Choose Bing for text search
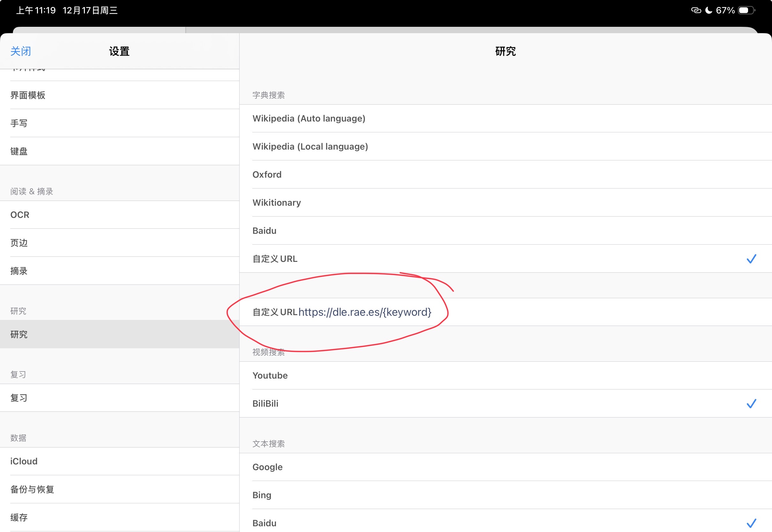Image resolution: width=772 pixels, height=532 pixels. (262, 495)
